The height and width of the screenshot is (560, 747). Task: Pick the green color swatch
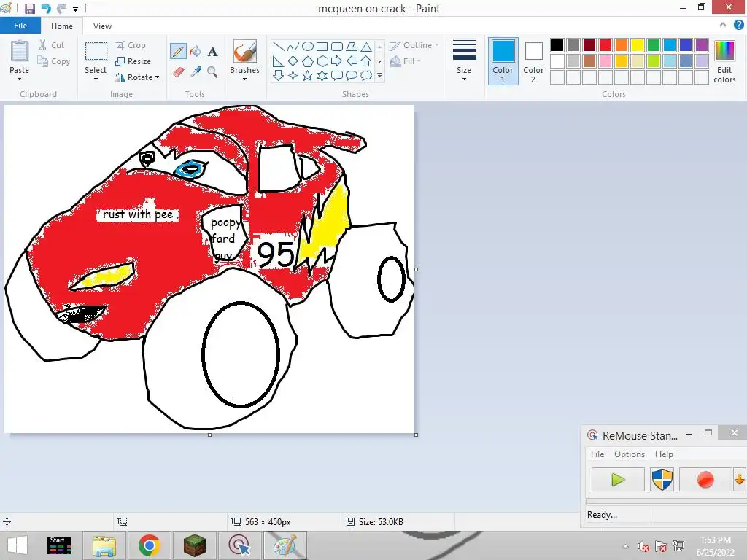point(654,45)
